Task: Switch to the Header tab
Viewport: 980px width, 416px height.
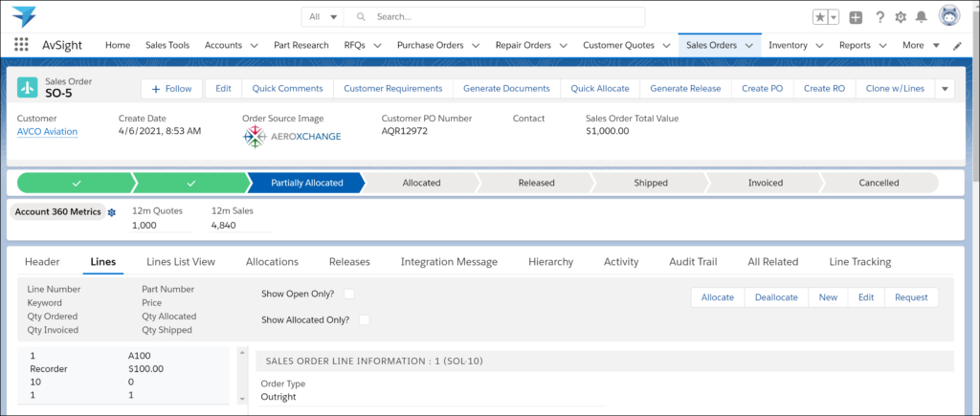Action: (x=42, y=262)
